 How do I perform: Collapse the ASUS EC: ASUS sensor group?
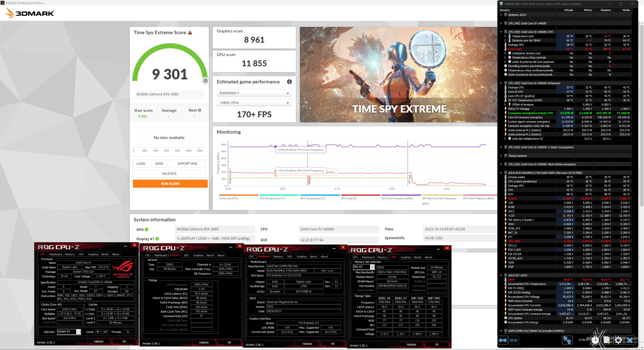tap(501, 275)
